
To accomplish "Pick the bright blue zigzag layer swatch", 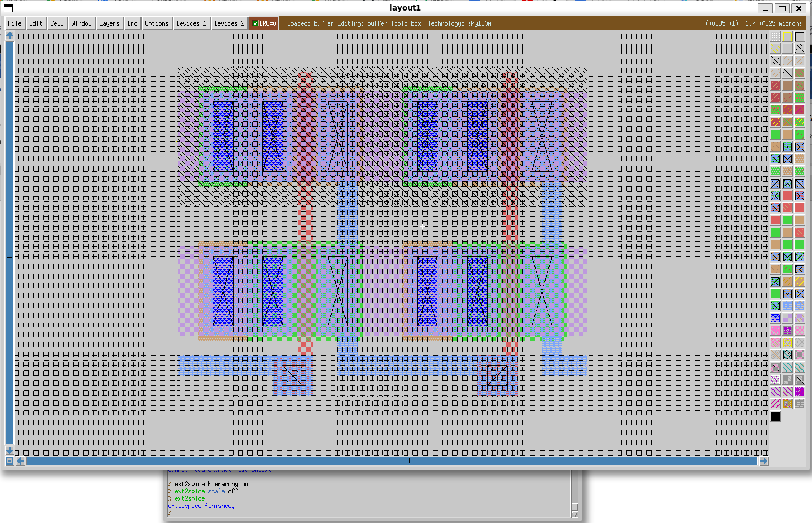I will click(775, 318).
